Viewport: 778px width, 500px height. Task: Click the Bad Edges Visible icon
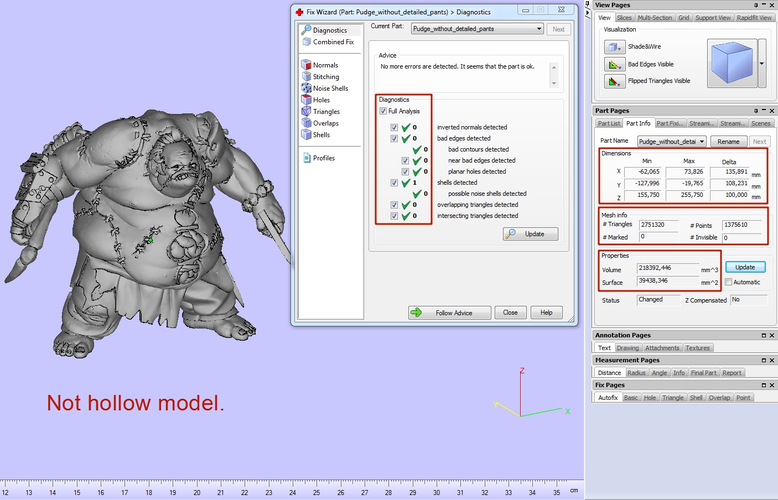click(614, 64)
